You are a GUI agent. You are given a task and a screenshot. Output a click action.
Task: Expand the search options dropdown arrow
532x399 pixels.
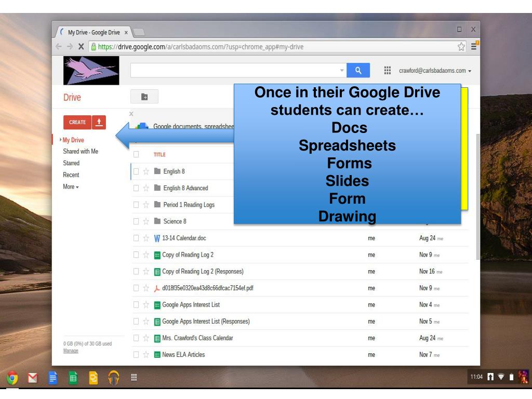342,70
